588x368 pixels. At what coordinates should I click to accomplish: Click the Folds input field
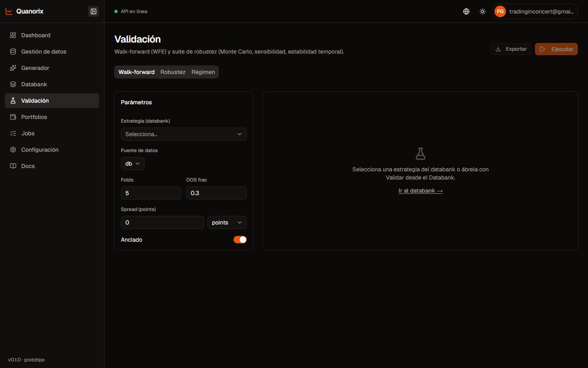tap(151, 193)
